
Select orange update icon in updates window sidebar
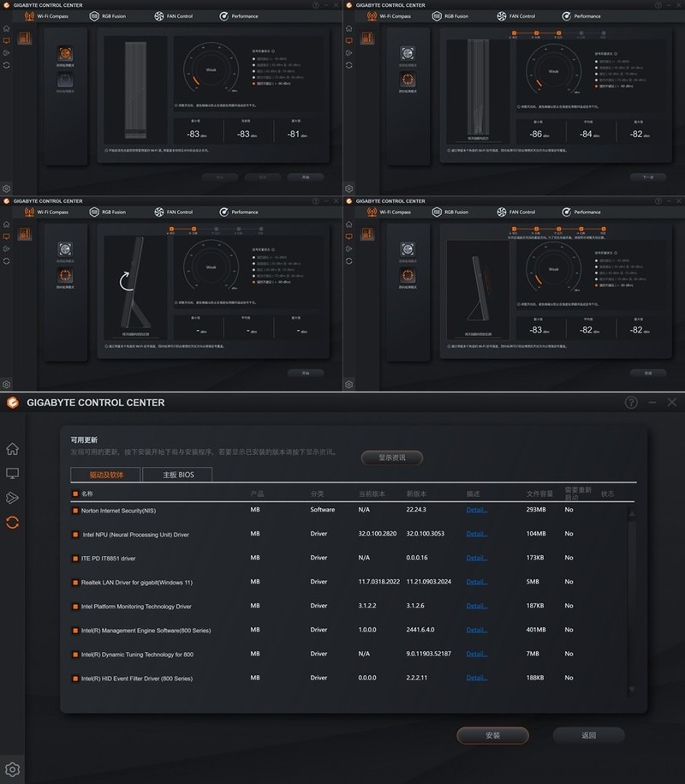point(13,523)
